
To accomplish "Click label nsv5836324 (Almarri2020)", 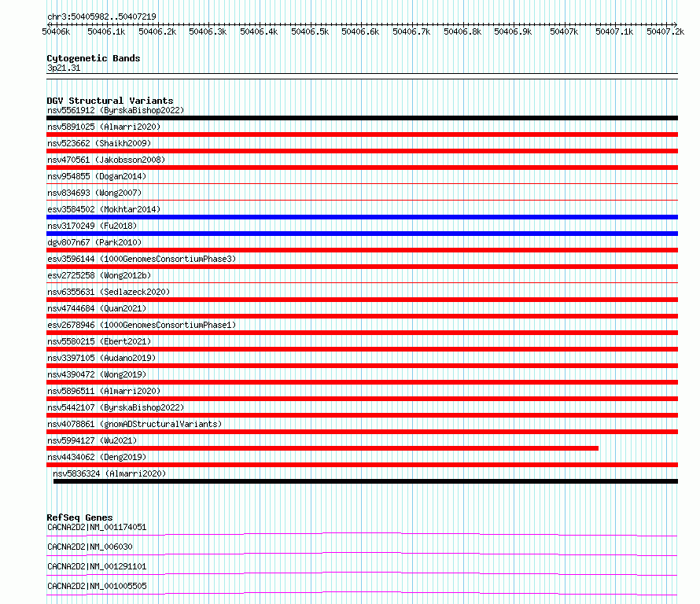I will coord(109,473).
